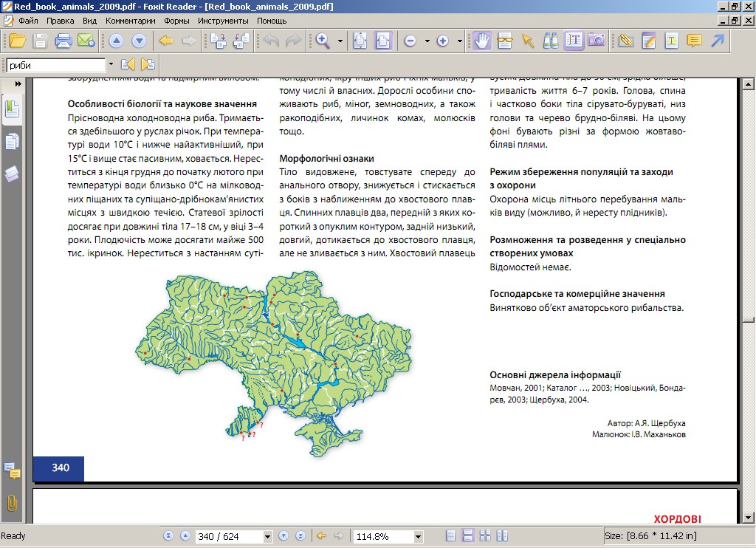Toggle the Select Text tool
This screenshot has height=548, width=756.
(574, 41)
